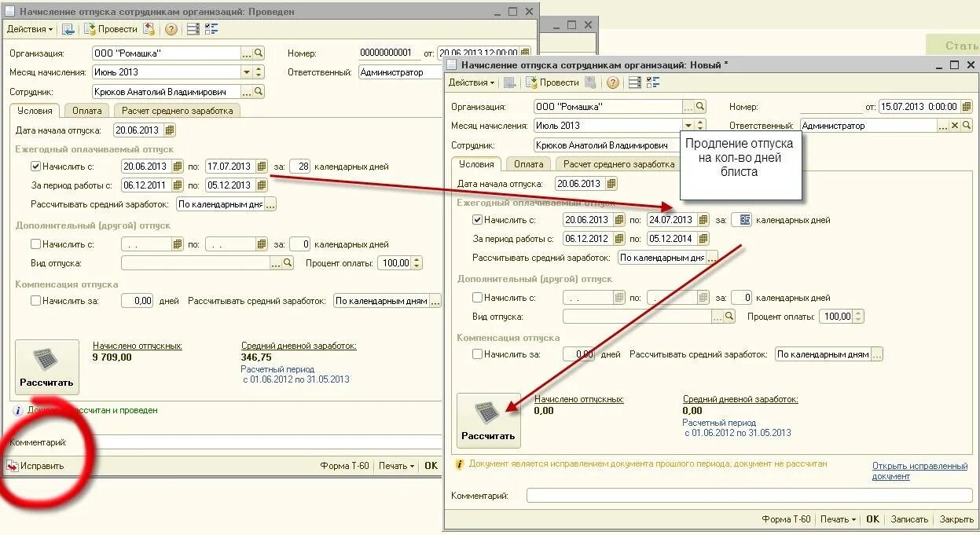Click Провести button in the Новый window
The image size is (980, 535).
pyautogui.click(x=553, y=82)
